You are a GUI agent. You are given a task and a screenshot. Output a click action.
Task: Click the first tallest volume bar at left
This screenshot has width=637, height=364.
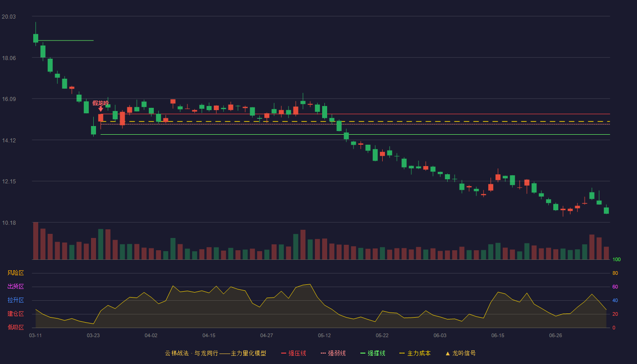(x=35, y=241)
